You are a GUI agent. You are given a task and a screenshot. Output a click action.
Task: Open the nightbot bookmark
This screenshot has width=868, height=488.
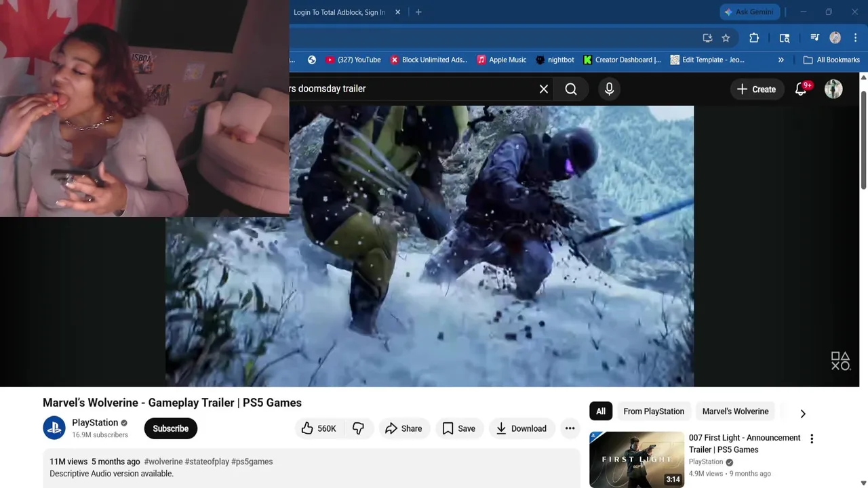pyautogui.click(x=554, y=60)
